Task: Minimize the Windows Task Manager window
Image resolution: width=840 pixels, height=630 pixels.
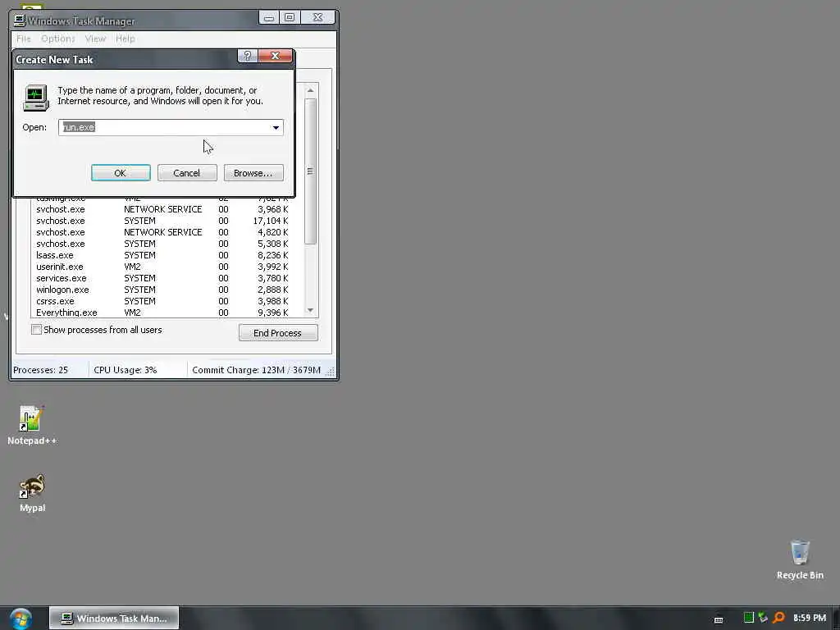Action: [x=269, y=18]
